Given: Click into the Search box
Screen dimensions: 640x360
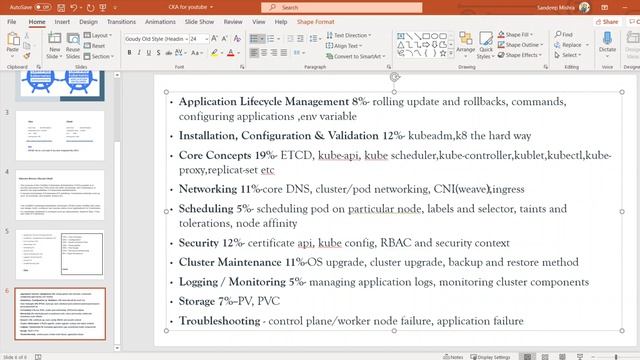Looking at the screenshot, I should coord(342,7).
